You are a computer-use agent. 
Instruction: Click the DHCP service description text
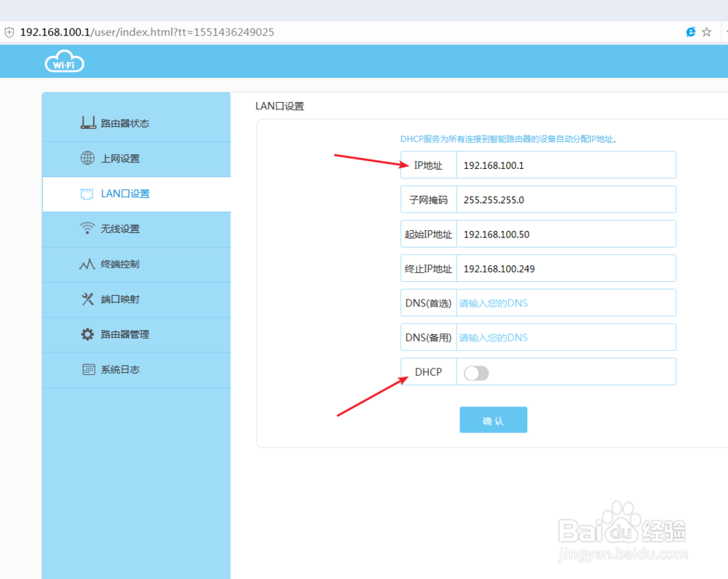[x=508, y=139]
